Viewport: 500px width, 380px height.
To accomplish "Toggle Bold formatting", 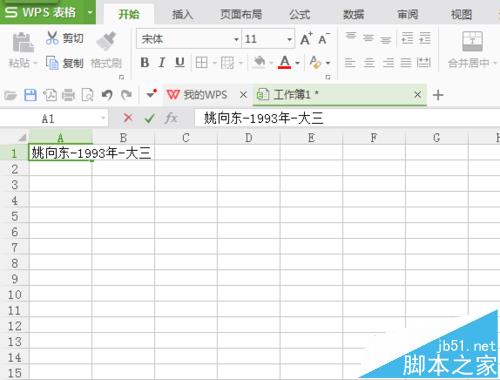I will coord(145,62).
